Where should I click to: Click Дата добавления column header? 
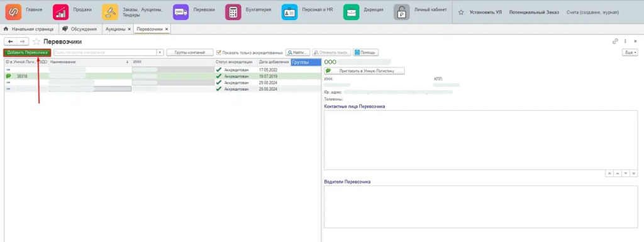pos(274,62)
